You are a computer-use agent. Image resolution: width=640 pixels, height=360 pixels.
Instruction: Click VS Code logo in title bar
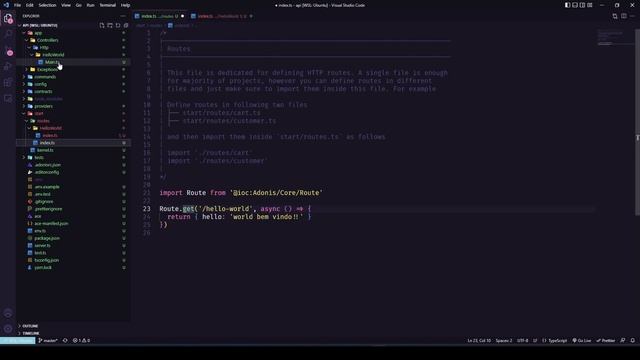point(6,5)
